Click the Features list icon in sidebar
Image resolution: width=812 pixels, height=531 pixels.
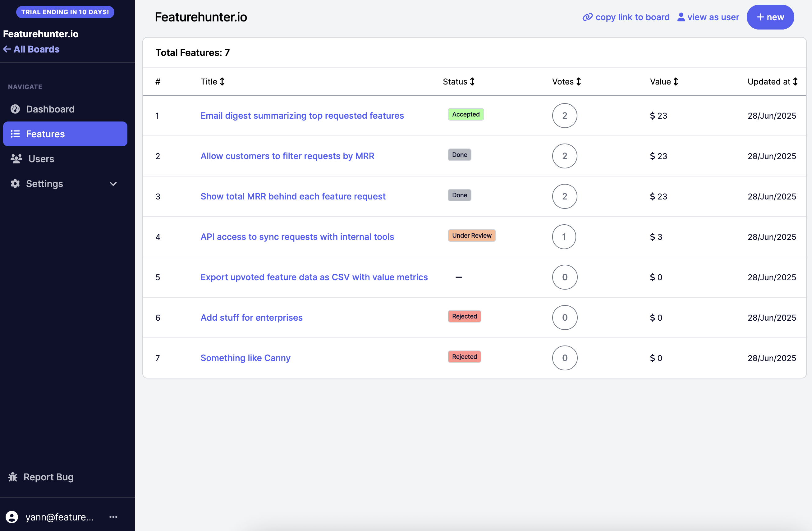[15, 134]
